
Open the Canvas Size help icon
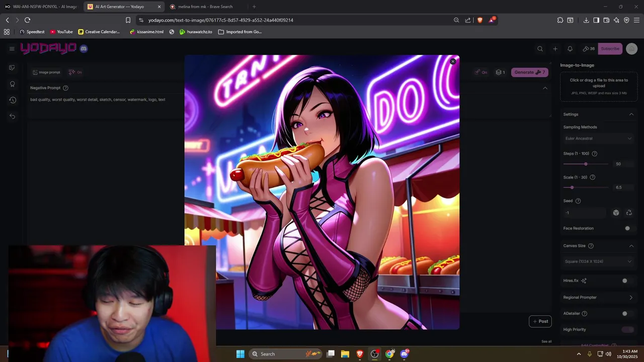pos(591,246)
